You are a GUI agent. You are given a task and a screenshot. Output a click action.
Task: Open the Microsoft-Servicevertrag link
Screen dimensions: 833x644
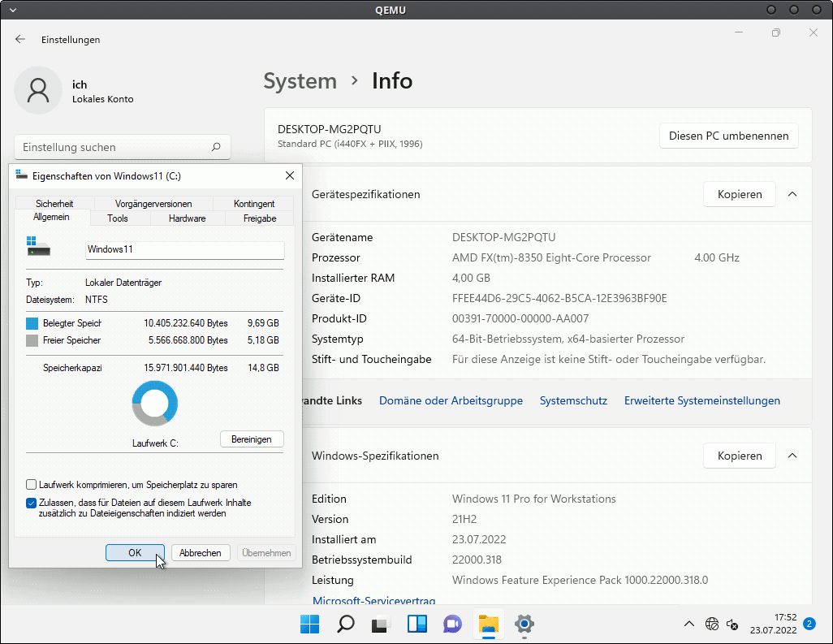[x=374, y=600]
